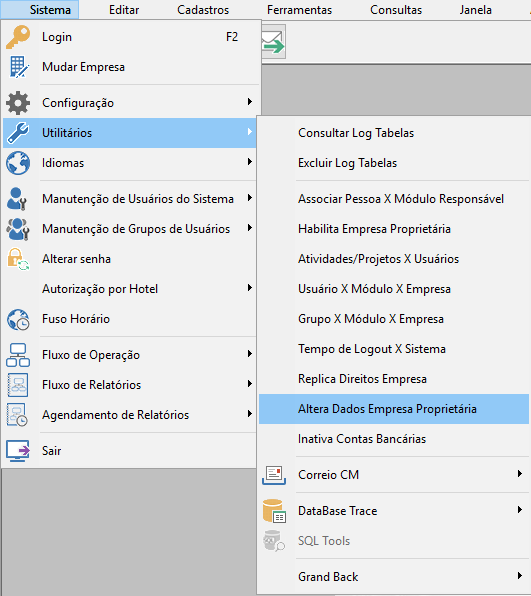Screen dimensions: 531x596
Task: Expand the DataBase Trace submenu arrow
Action: pos(520,510)
